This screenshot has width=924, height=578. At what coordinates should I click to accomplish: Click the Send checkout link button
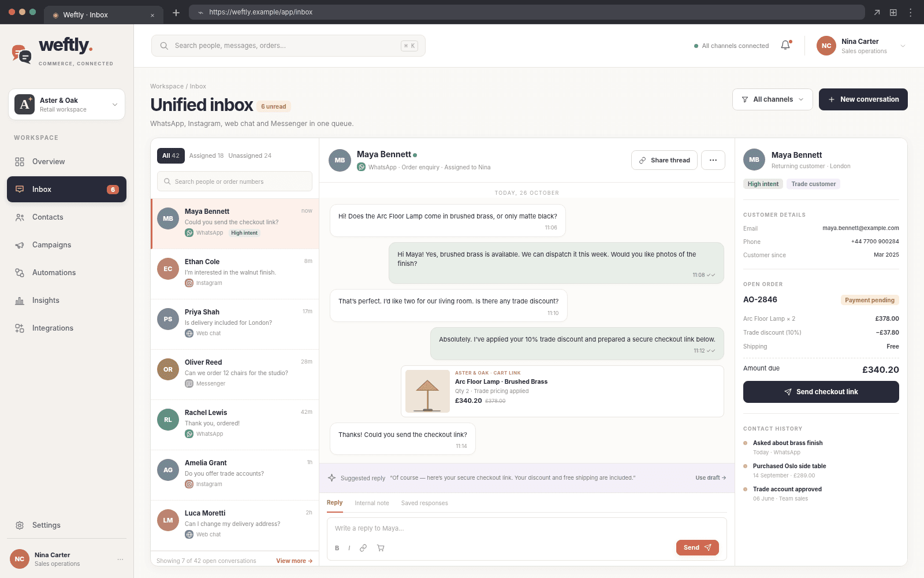point(821,392)
